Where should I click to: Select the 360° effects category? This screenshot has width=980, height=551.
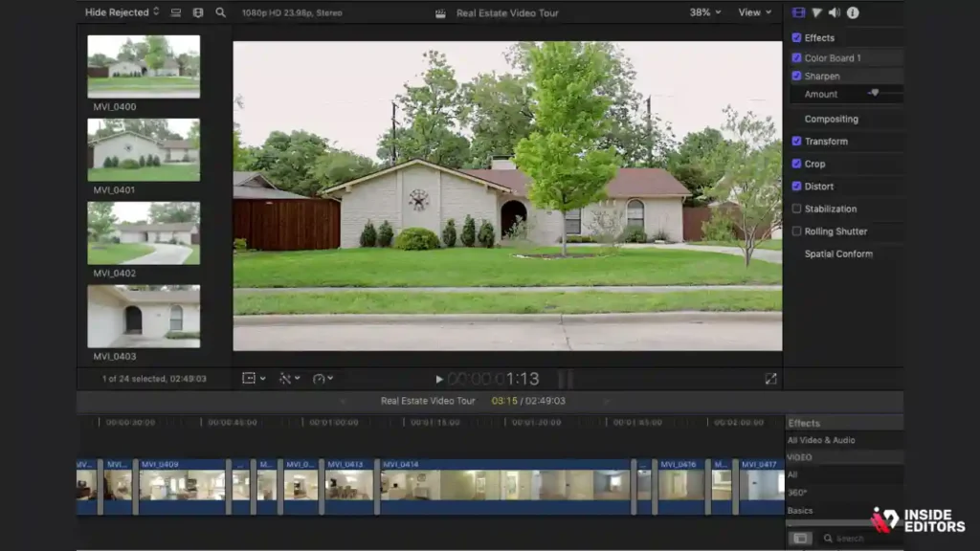[x=797, y=493]
